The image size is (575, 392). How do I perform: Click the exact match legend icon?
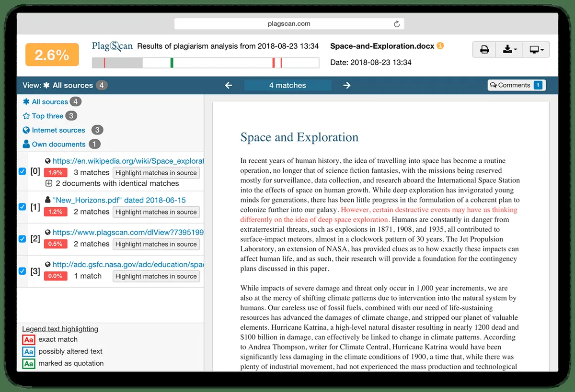click(x=28, y=339)
